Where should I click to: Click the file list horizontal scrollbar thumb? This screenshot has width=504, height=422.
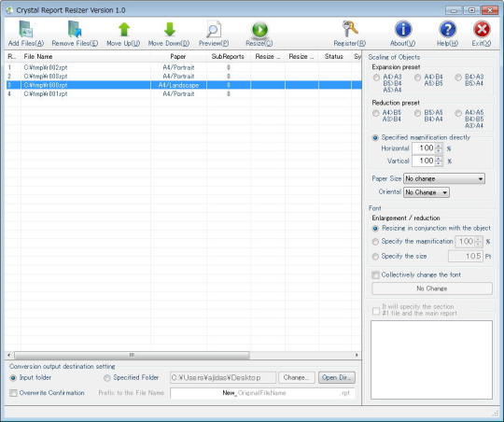(132, 355)
